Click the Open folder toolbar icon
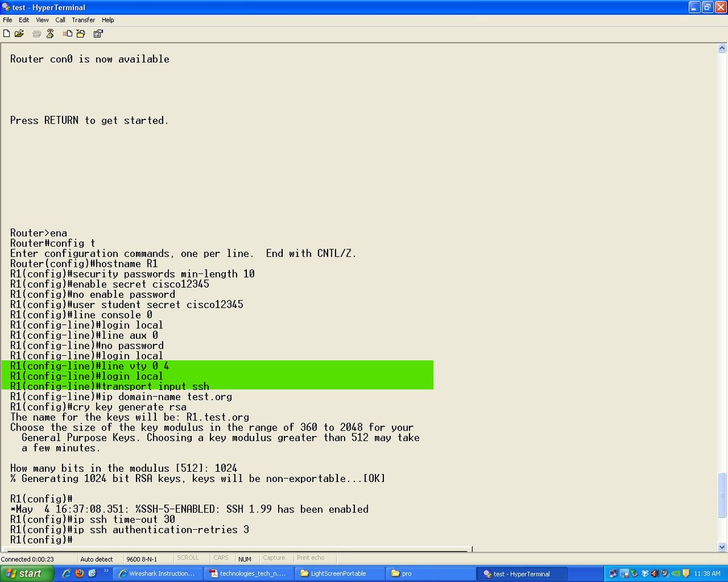This screenshot has height=582, width=728. coord(19,34)
